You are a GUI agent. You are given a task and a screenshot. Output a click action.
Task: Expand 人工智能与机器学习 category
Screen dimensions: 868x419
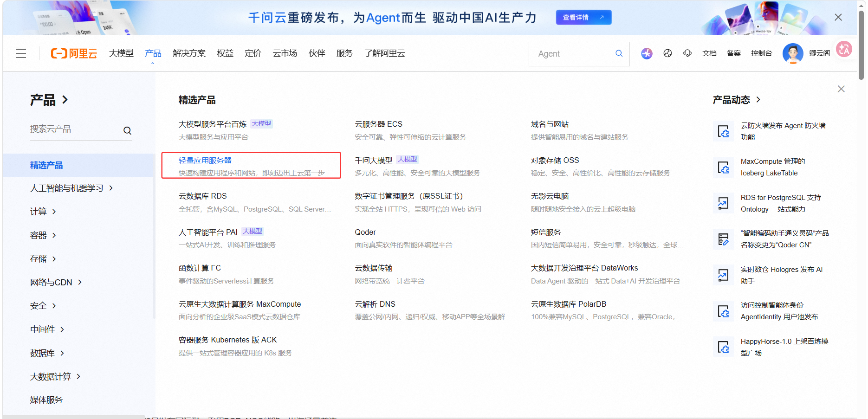pos(71,188)
